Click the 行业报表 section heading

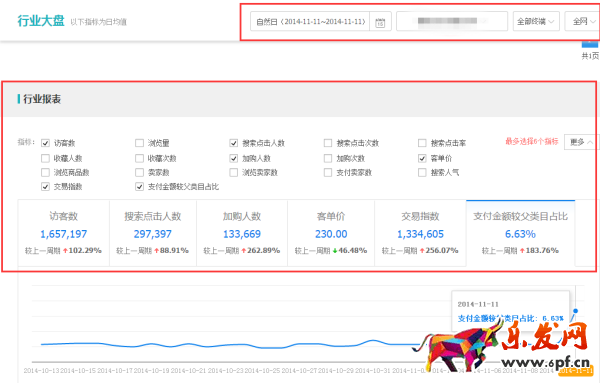tap(42, 99)
